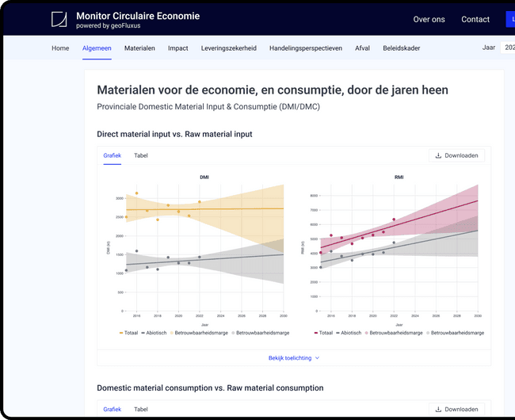The width and height of the screenshot is (515, 420).
Task: Open the Jaar year dropdown
Action: pyautogui.click(x=507, y=48)
